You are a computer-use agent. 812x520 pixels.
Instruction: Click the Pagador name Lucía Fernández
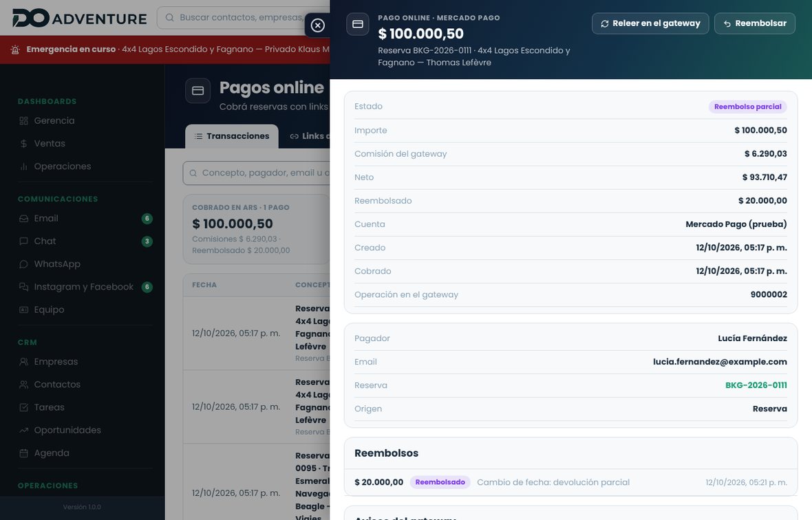tap(752, 338)
